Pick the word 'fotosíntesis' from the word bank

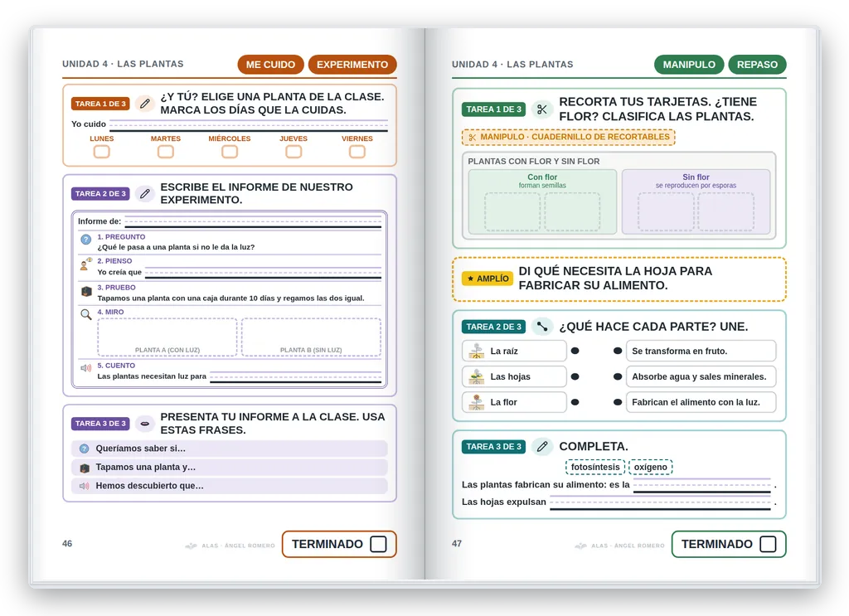595,467
